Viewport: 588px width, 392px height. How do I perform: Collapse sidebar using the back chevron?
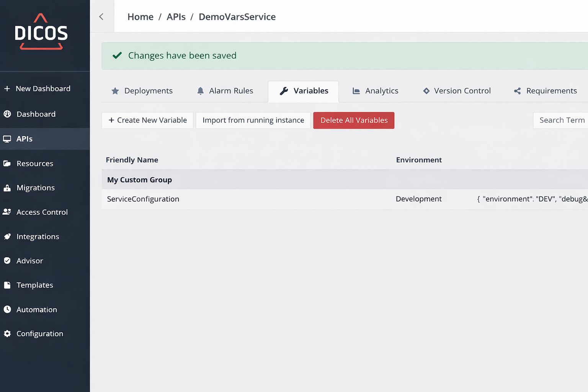click(101, 16)
